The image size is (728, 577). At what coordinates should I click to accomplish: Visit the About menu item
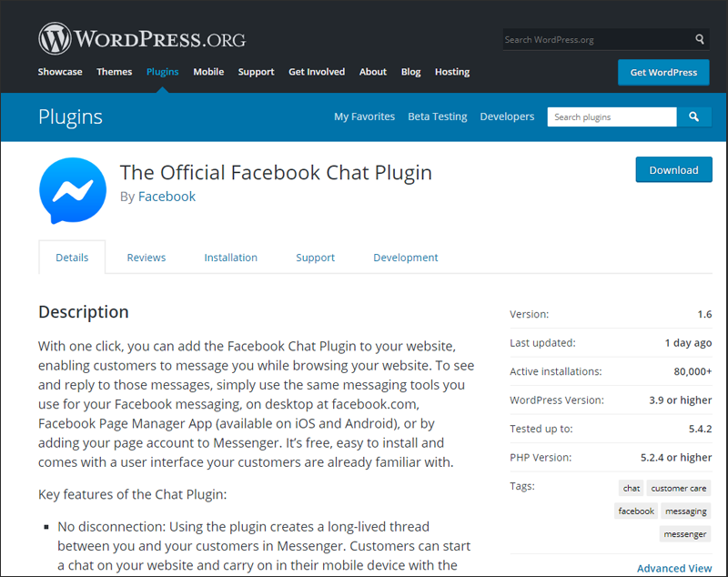tap(373, 72)
